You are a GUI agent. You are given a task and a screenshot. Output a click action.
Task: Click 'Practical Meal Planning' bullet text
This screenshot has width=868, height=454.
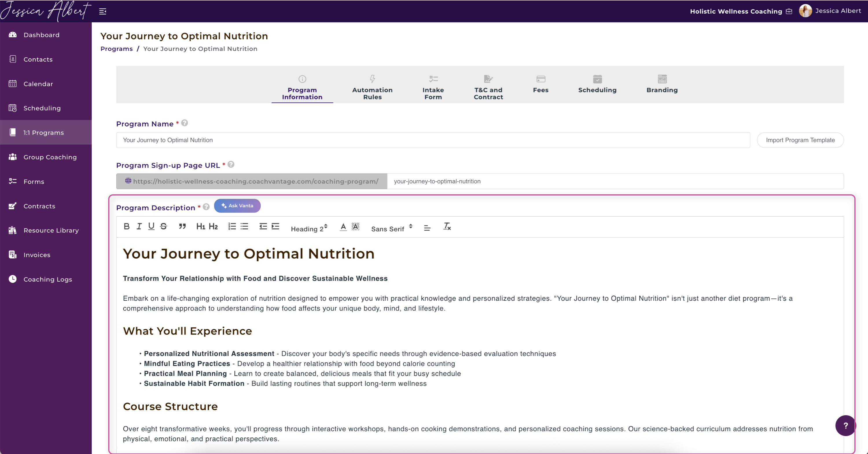185,374
